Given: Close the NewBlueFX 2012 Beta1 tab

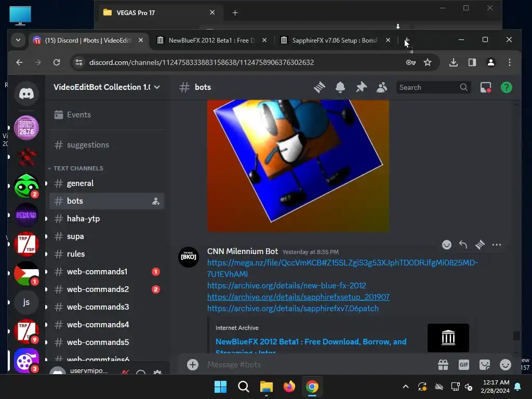Looking at the screenshot, I should click(x=264, y=41).
